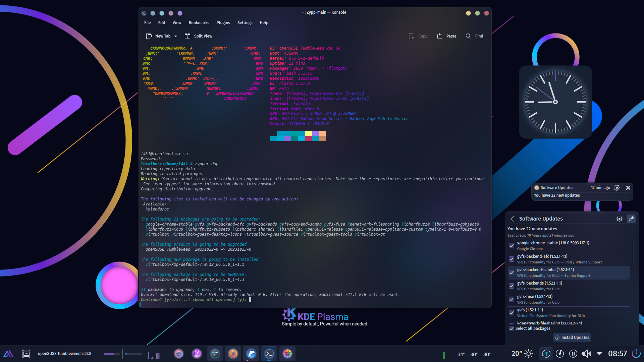Click the Split View toolbar button
Screen dimensions: 644x362
point(199,36)
